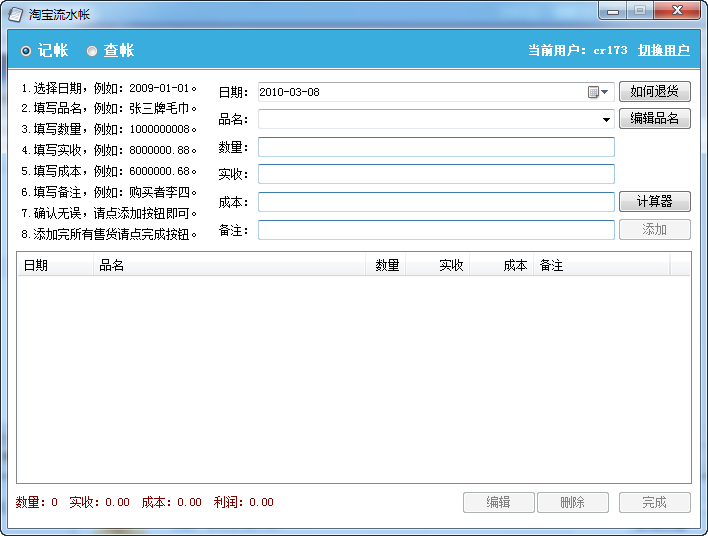Viewport: 708px width, 536px height.
Task: Click the 删除 button
Action: [x=573, y=502]
